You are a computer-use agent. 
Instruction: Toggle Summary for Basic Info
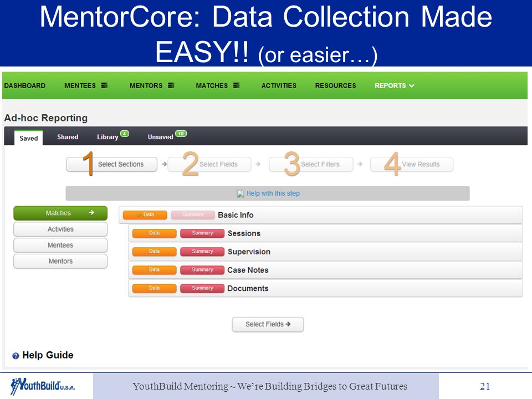193,215
